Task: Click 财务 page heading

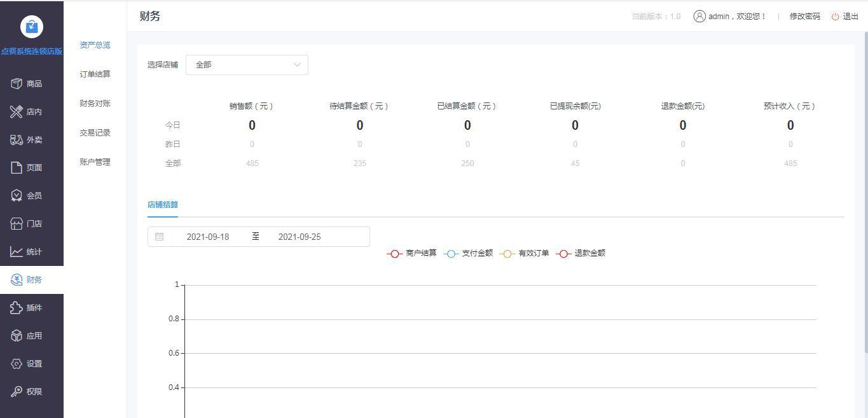Action: 150,17
